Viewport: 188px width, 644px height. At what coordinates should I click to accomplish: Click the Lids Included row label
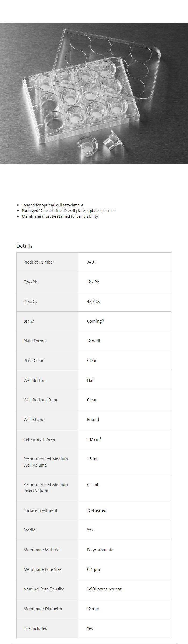click(35, 628)
